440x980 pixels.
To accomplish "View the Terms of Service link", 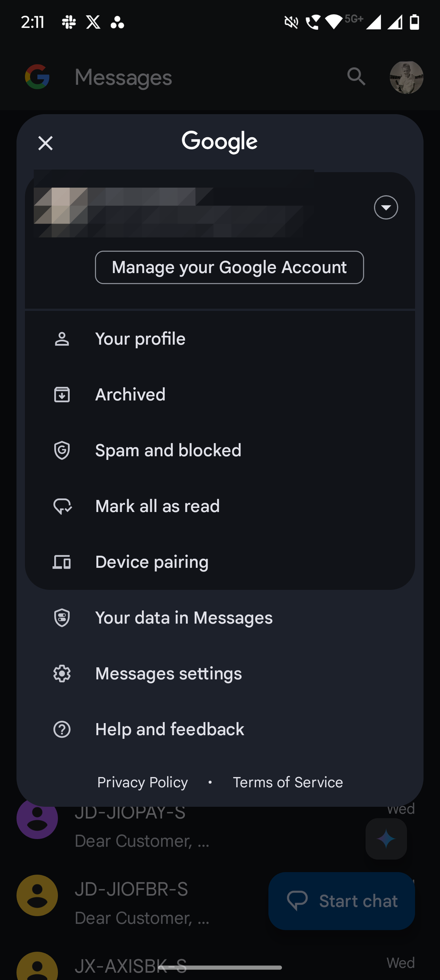I will 288,782.
